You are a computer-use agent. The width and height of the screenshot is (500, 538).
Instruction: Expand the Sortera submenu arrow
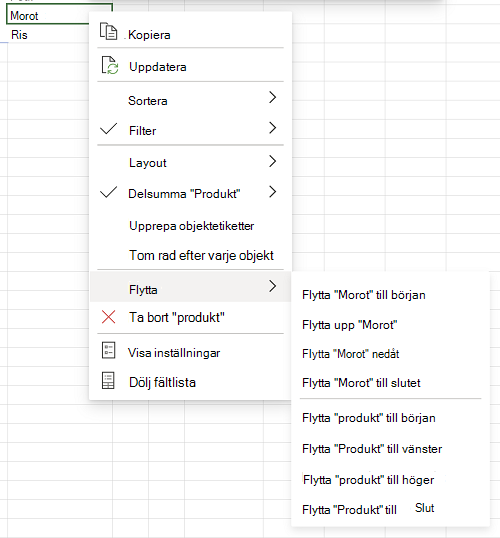(x=272, y=97)
